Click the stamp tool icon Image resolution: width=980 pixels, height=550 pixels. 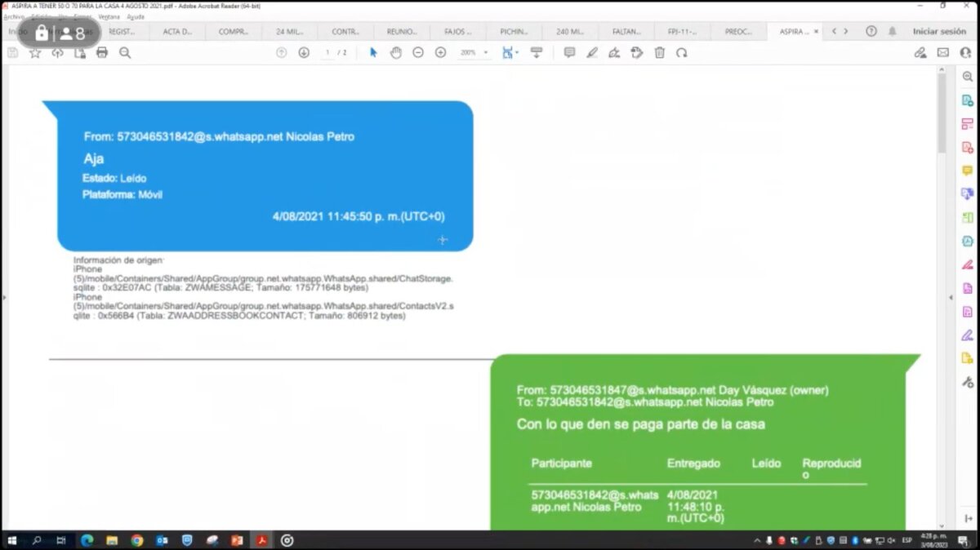coord(637,52)
